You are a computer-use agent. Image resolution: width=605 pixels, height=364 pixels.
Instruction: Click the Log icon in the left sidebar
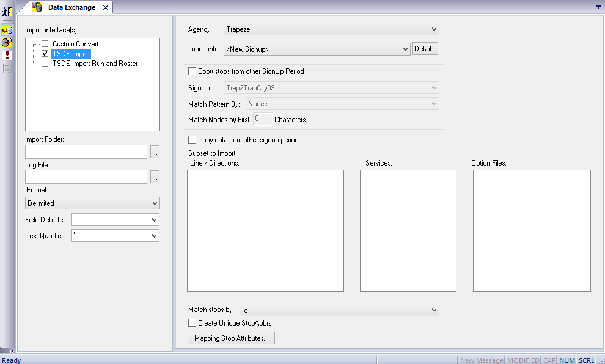point(6,68)
